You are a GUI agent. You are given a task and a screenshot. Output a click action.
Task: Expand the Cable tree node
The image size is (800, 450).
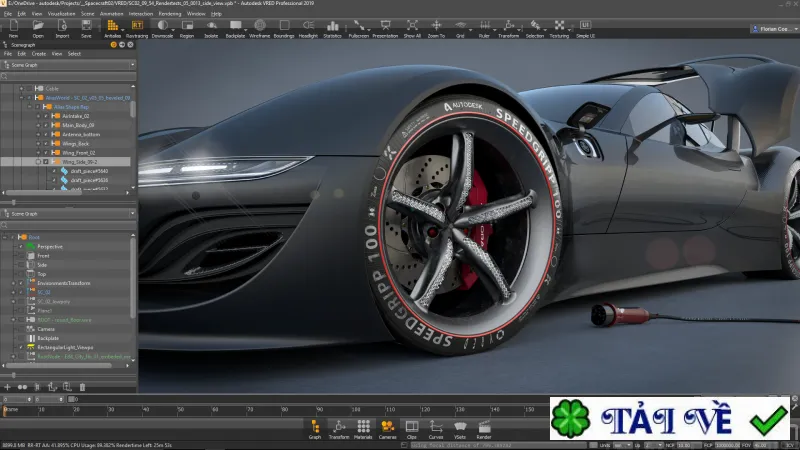click(x=21, y=88)
